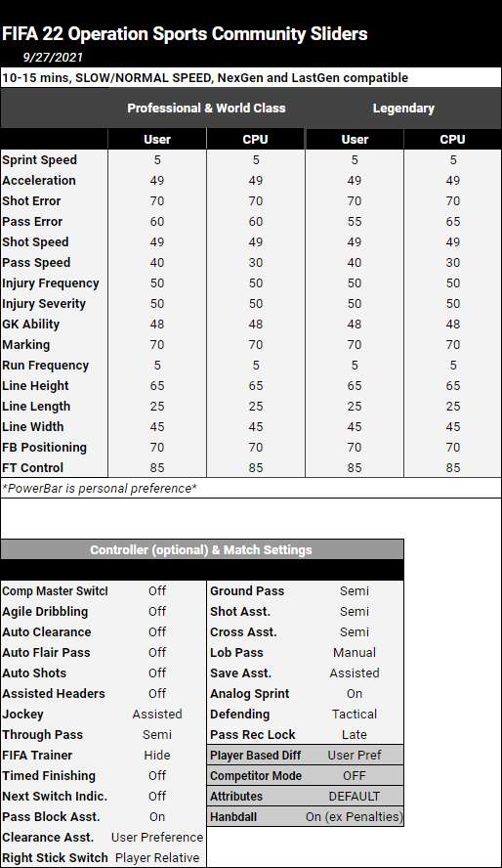Select the Hanbdall On (ex Penalties) cell
The image size is (502, 868).
point(355,816)
